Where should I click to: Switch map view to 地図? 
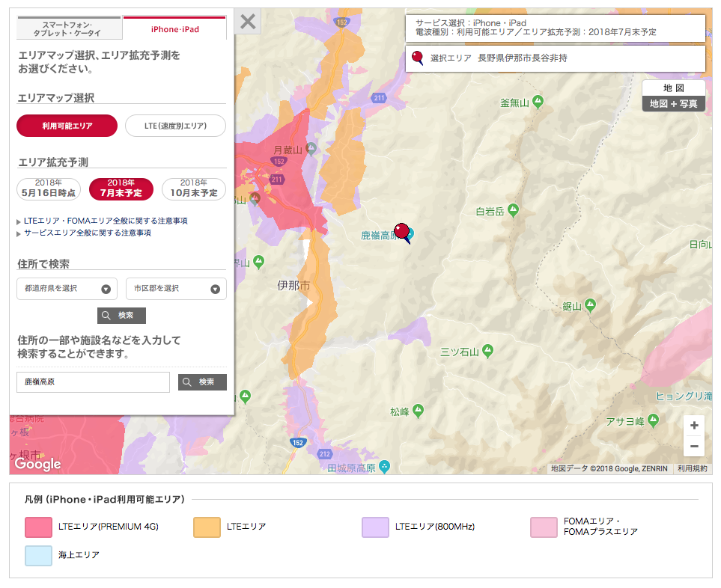click(674, 88)
